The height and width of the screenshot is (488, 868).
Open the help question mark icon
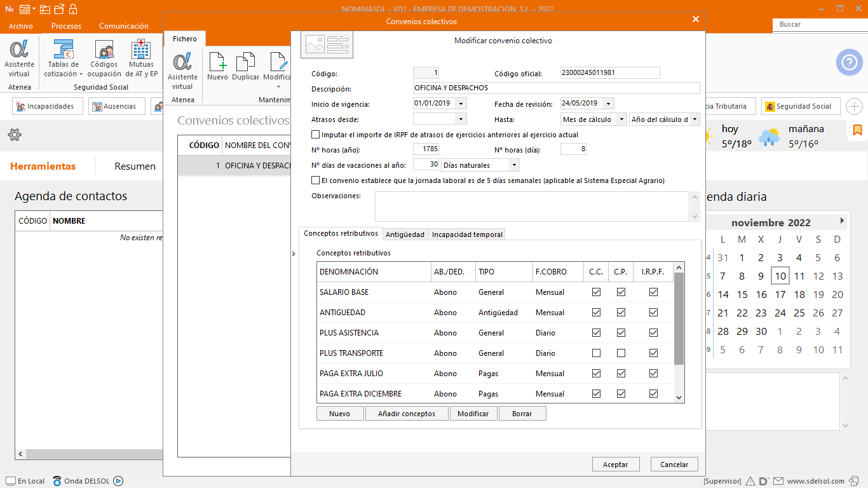point(850,62)
